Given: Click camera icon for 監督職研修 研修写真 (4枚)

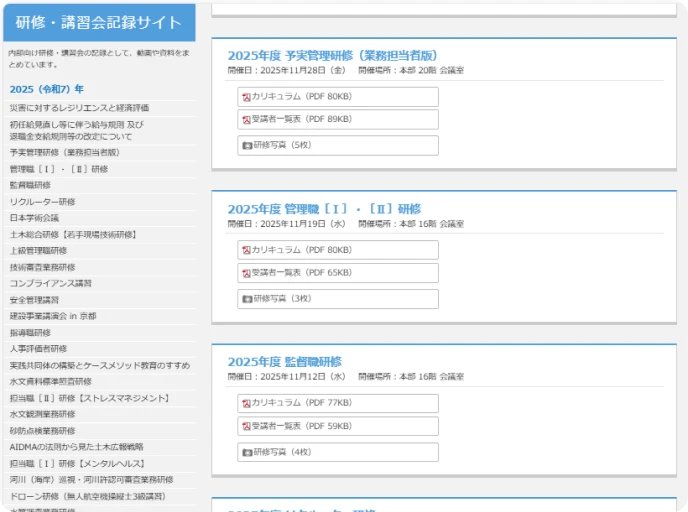Looking at the screenshot, I should click(x=246, y=452).
